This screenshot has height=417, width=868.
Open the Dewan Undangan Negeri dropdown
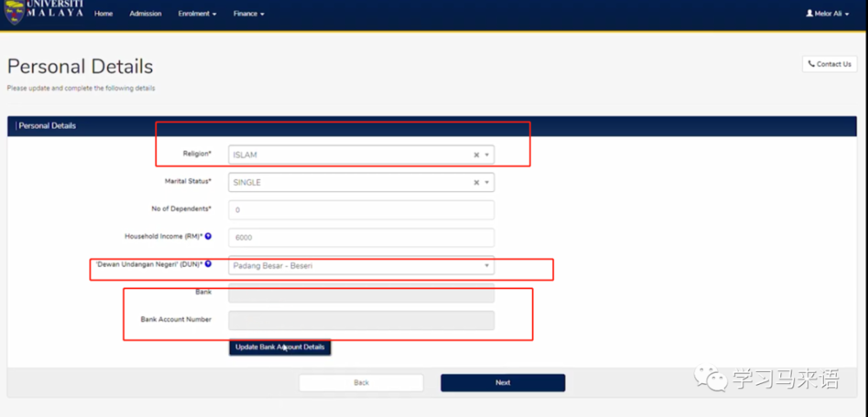[361, 266]
